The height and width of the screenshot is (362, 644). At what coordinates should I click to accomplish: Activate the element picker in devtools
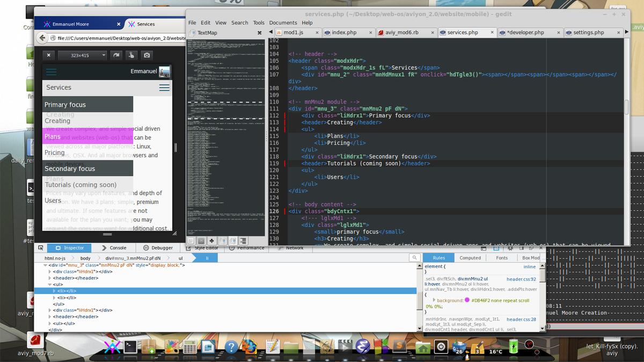[x=40, y=248]
